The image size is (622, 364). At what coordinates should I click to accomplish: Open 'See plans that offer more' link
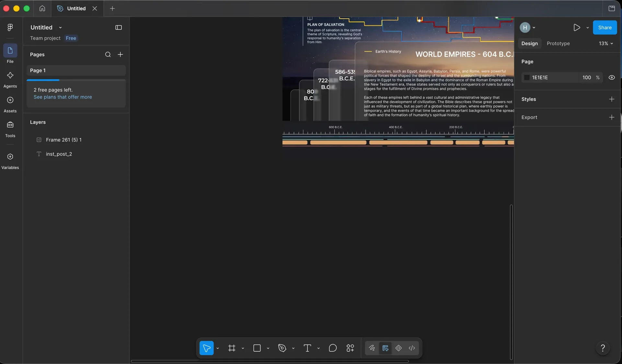pos(63,97)
